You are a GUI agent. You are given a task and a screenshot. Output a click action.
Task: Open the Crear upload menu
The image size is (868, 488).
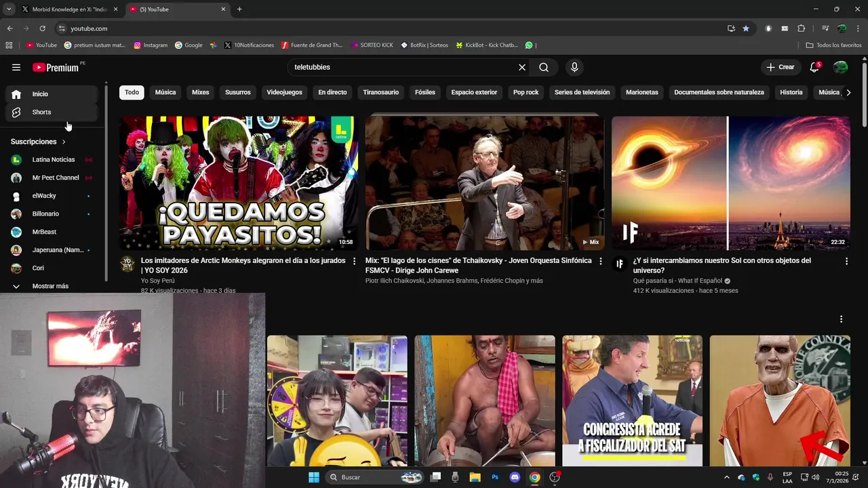pos(780,67)
